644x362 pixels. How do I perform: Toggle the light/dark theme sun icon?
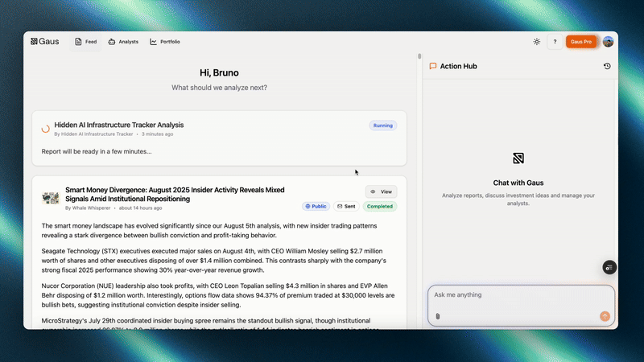coord(537,42)
